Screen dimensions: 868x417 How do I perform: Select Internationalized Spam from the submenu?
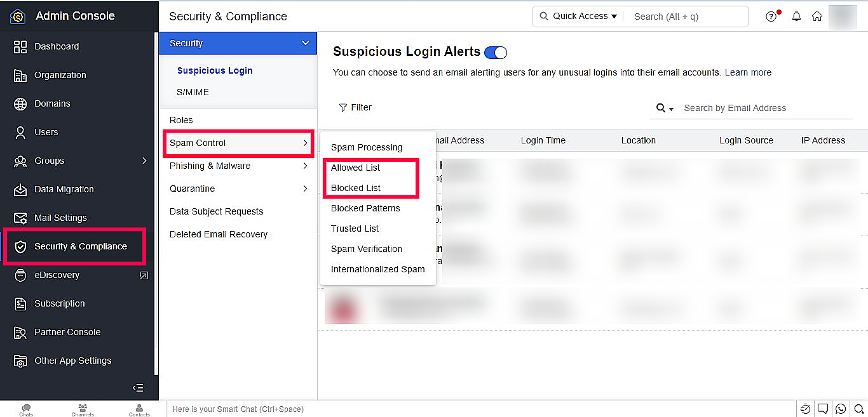[x=378, y=269]
